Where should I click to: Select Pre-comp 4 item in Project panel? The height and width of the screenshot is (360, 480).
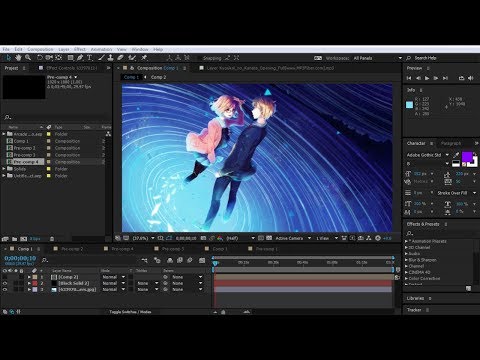point(26,162)
